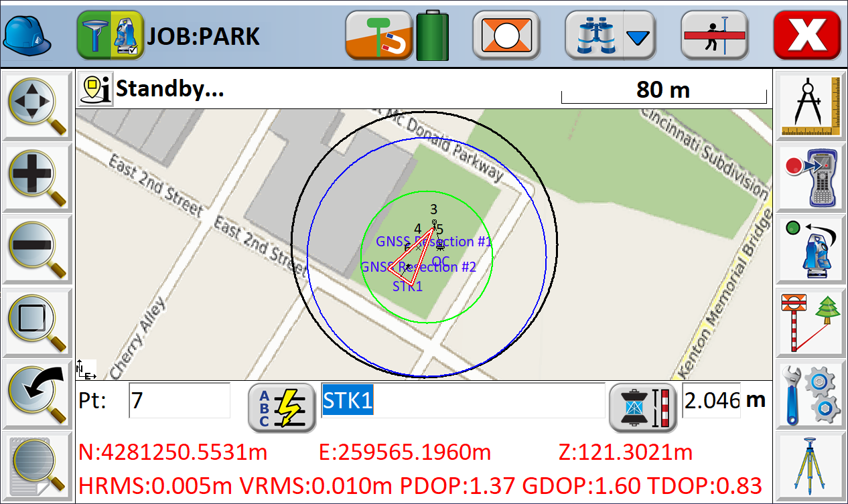Screen dimensions: 848x504
Task: Click the prism target icon button
Action: coord(506,35)
